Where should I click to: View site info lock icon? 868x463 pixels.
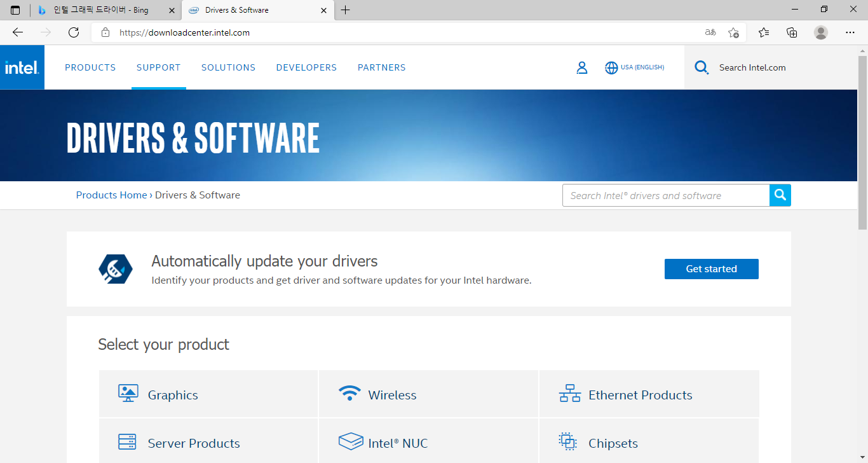pos(105,32)
